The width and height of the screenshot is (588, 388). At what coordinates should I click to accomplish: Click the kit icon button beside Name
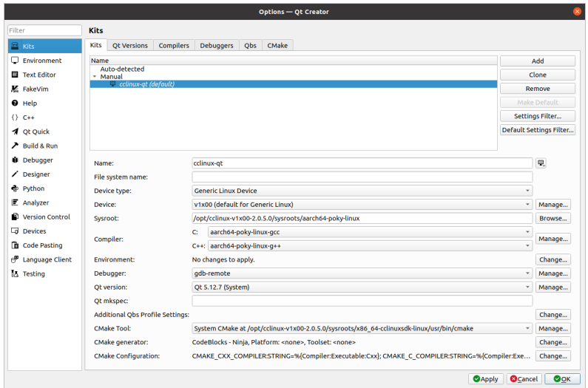tap(541, 163)
